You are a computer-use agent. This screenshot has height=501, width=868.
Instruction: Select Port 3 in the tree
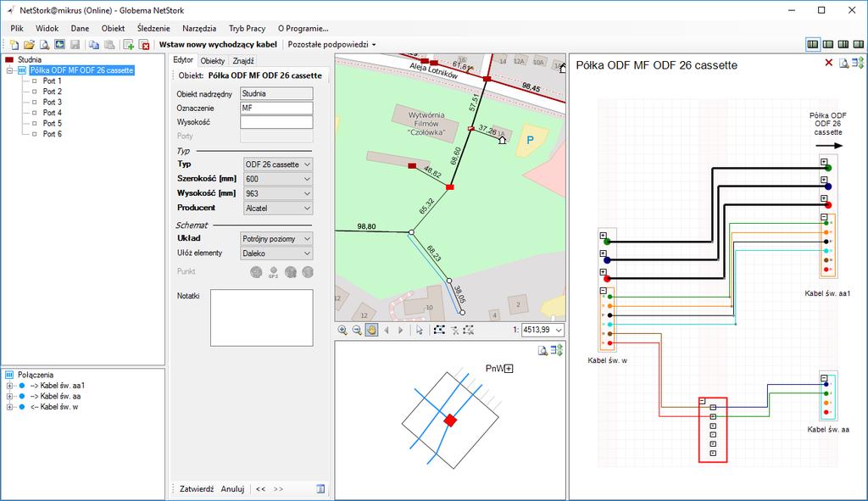point(53,103)
